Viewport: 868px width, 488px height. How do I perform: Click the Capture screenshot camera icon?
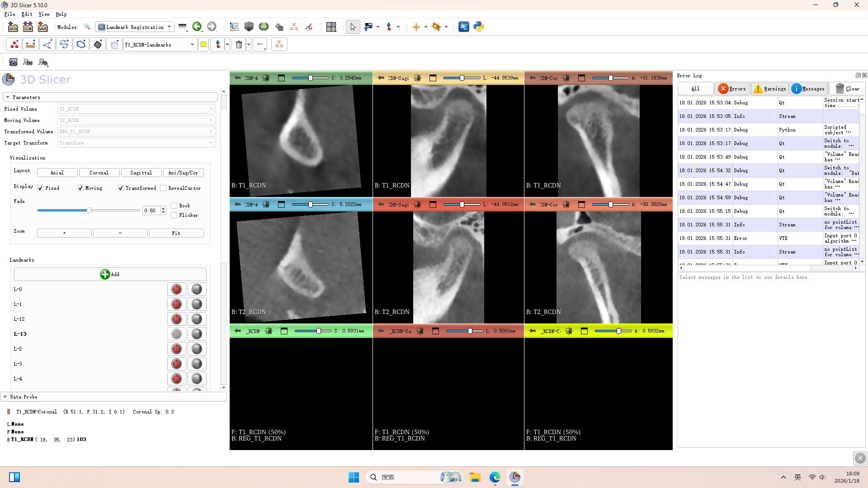[x=13, y=62]
